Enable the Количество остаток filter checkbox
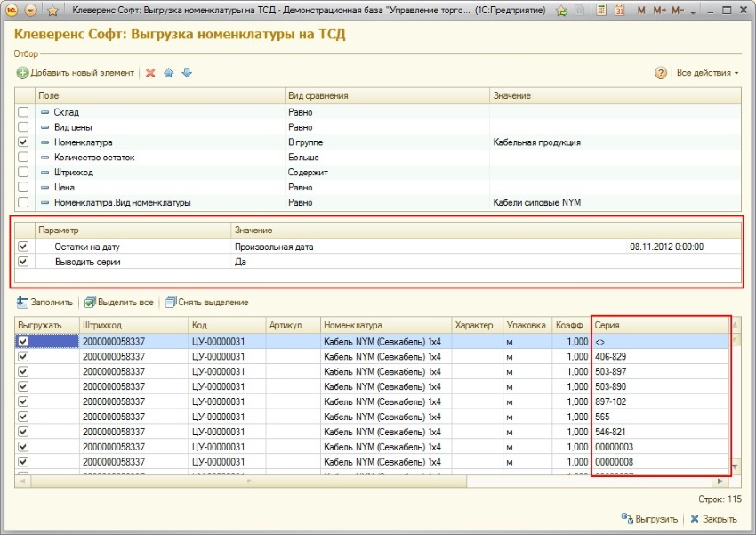Screen dimensions: 756x535 tap(23, 157)
